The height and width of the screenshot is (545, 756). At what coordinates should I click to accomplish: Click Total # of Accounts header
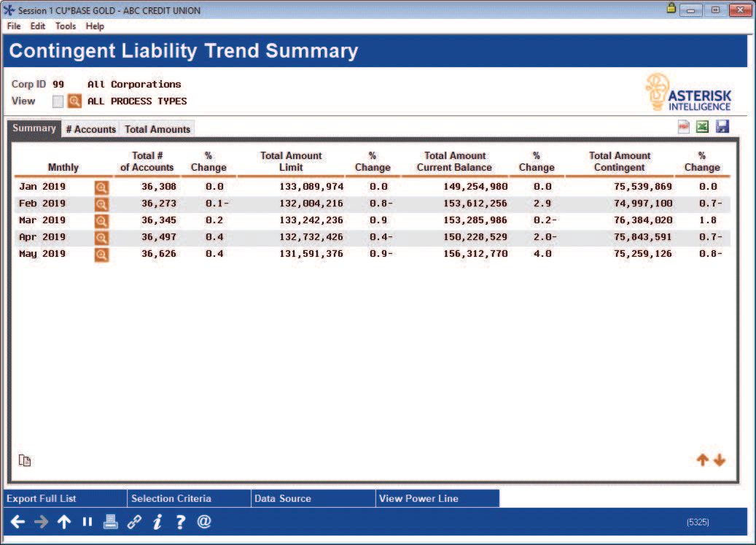pyautogui.click(x=147, y=161)
